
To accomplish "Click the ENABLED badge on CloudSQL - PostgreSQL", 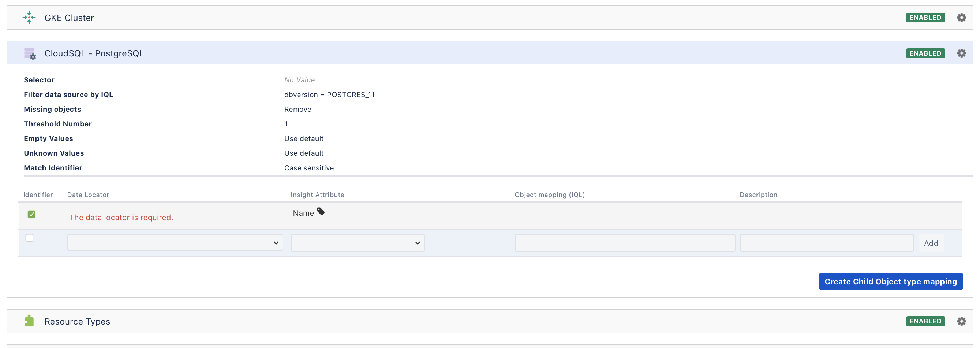I will pyautogui.click(x=925, y=53).
